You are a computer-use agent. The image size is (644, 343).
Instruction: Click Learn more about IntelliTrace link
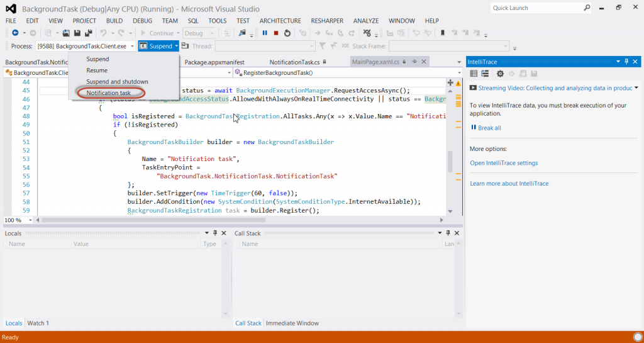(x=509, y=184)
